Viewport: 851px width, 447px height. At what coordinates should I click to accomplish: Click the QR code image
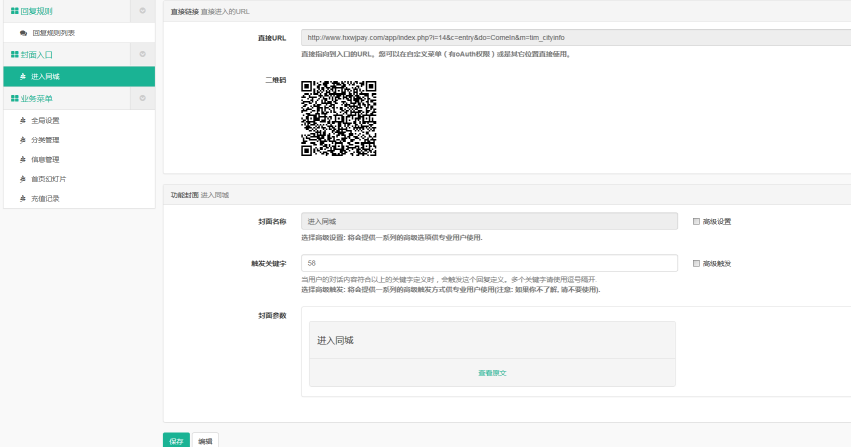click(339, 118)
